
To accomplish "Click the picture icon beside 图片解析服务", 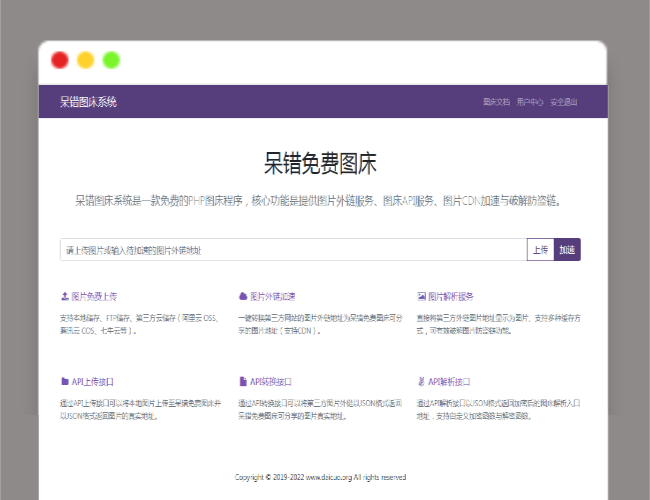I will 421,296.
